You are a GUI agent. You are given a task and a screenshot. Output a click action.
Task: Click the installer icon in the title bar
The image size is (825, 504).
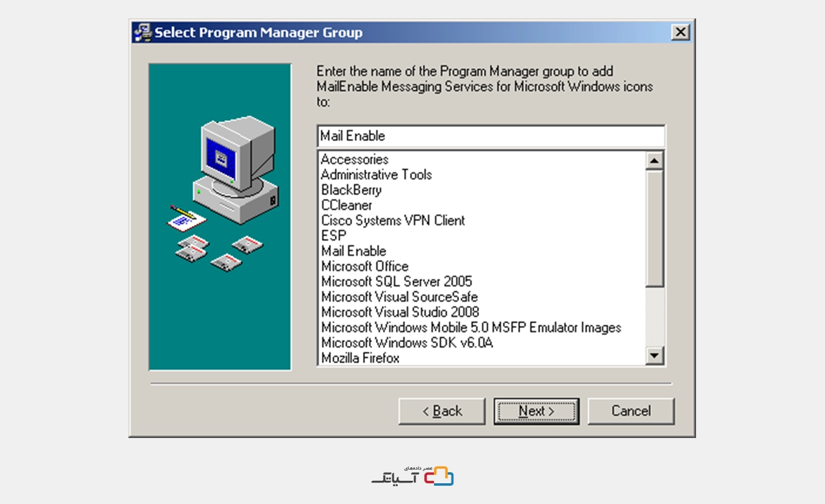(x=143, y=32)
